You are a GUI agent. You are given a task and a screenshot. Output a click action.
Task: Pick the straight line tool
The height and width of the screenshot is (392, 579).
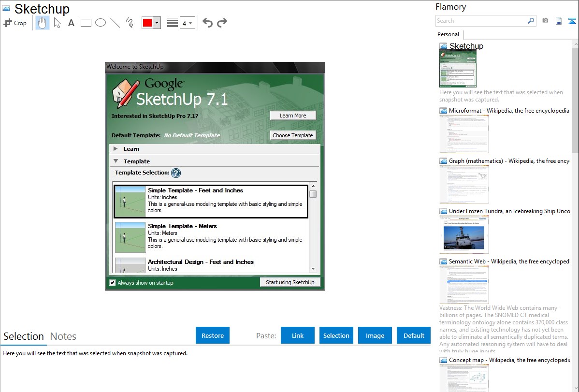[115, 23]
